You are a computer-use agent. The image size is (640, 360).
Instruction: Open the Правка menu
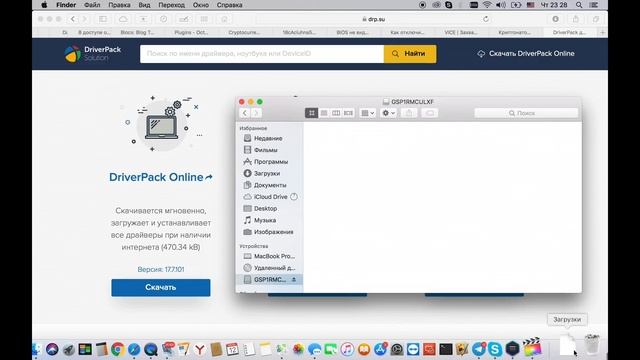click(119, 5)
